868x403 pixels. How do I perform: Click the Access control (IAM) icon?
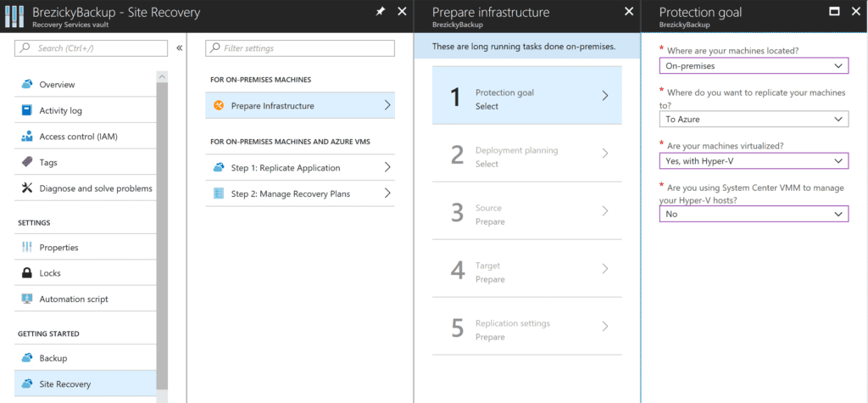[26, 137]
